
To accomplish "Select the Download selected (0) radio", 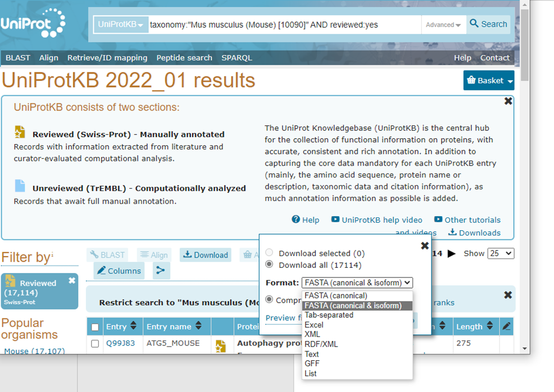I will (269, 253).
